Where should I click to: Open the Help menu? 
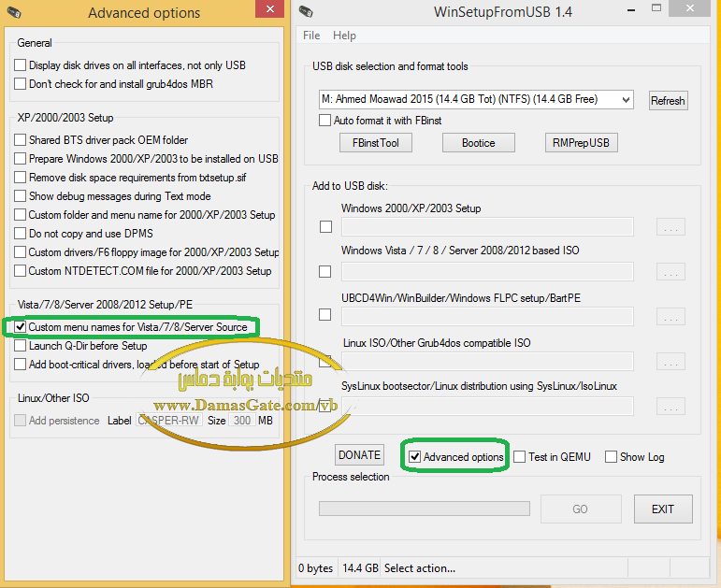(x=344, y=36)
